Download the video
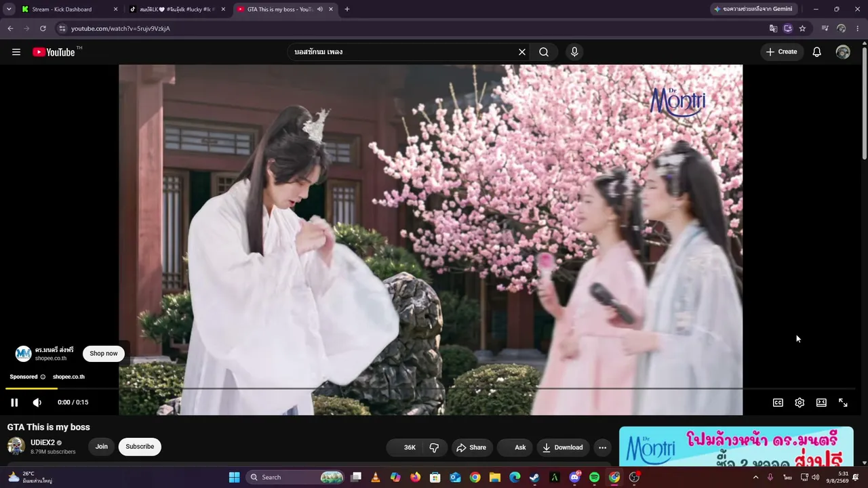This screenshot has height=488, width=868. click(562, 447)
